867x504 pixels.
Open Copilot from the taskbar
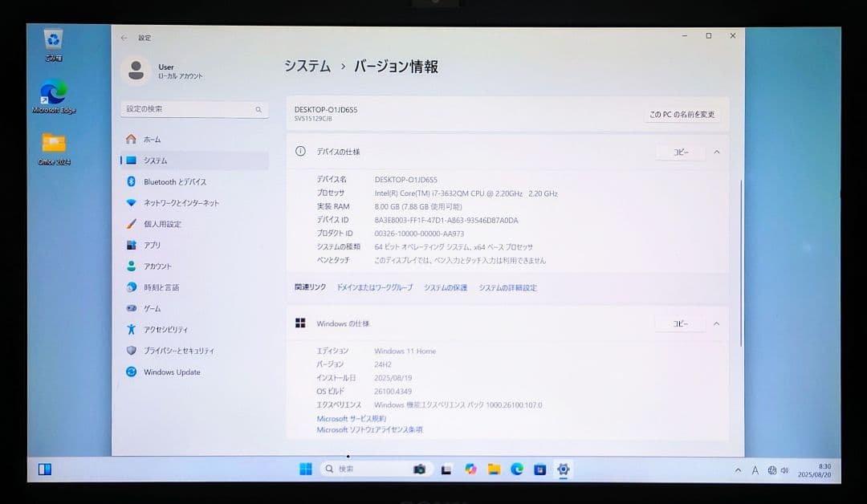coord(471,469)
